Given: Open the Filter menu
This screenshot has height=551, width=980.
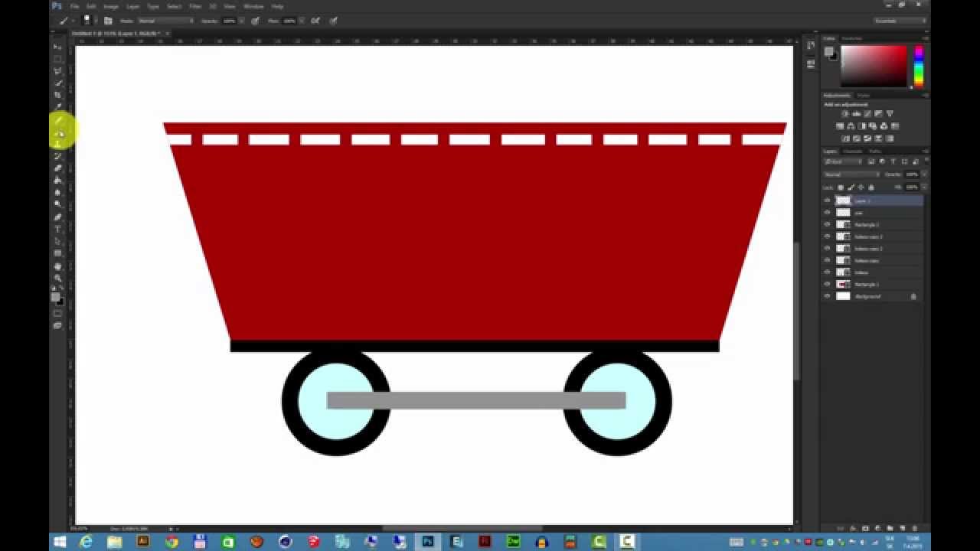Looking at the screenshot, I should 195,6.
